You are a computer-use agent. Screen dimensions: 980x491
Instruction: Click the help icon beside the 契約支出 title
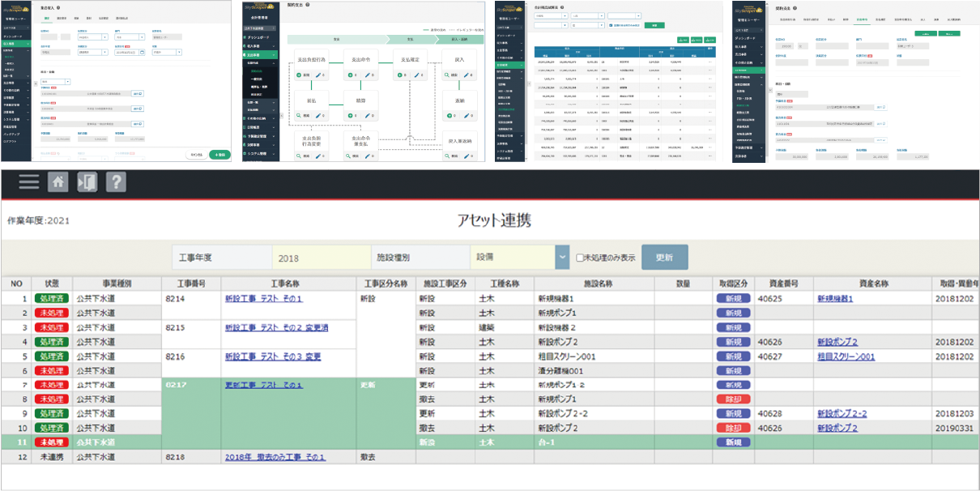pyautogui.click(x=309, y=6)
